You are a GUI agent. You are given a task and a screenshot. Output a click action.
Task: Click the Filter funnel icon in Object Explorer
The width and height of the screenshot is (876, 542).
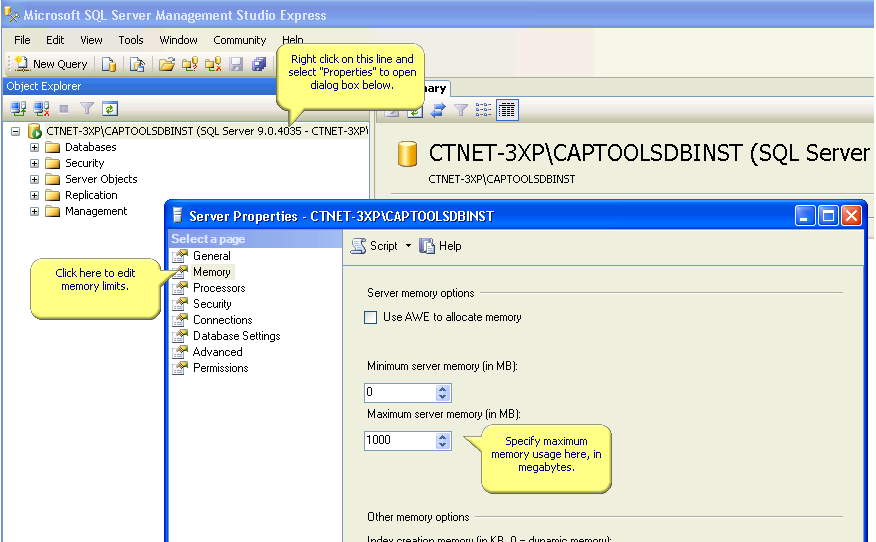87,108
